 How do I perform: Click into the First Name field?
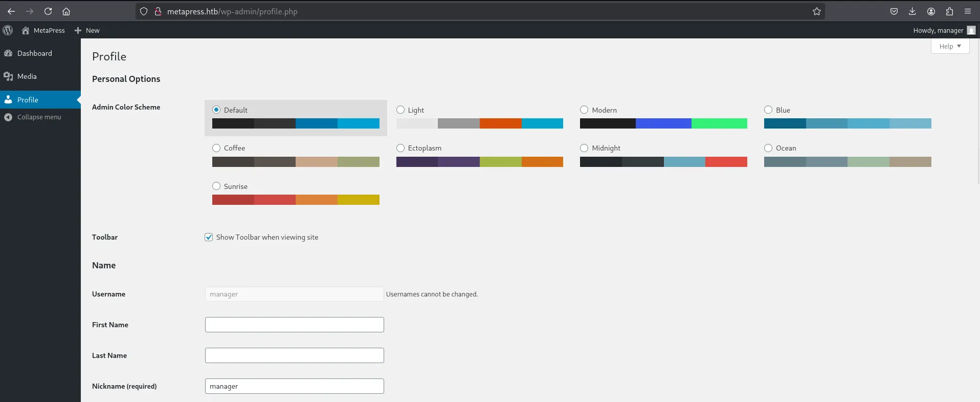294,325
